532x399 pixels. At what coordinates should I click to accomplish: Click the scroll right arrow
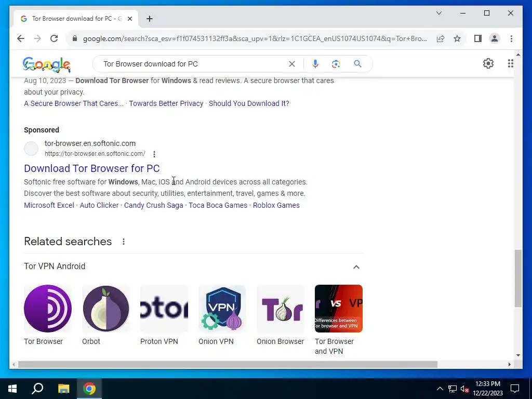click(510, 365)
